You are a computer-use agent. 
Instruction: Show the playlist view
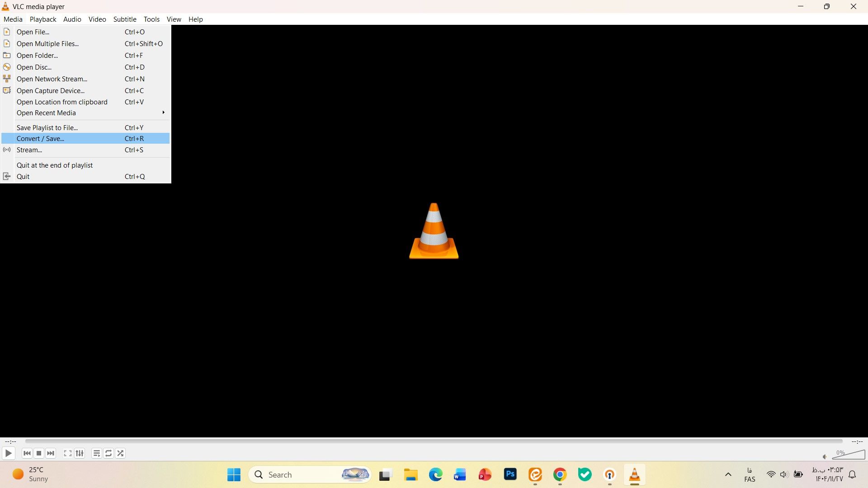coord(96,453)
